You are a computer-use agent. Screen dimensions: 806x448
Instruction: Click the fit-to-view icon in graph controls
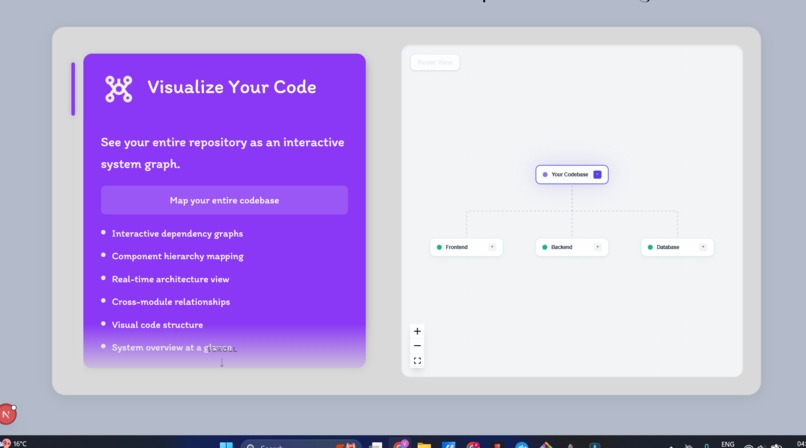[x=417, y=361]
